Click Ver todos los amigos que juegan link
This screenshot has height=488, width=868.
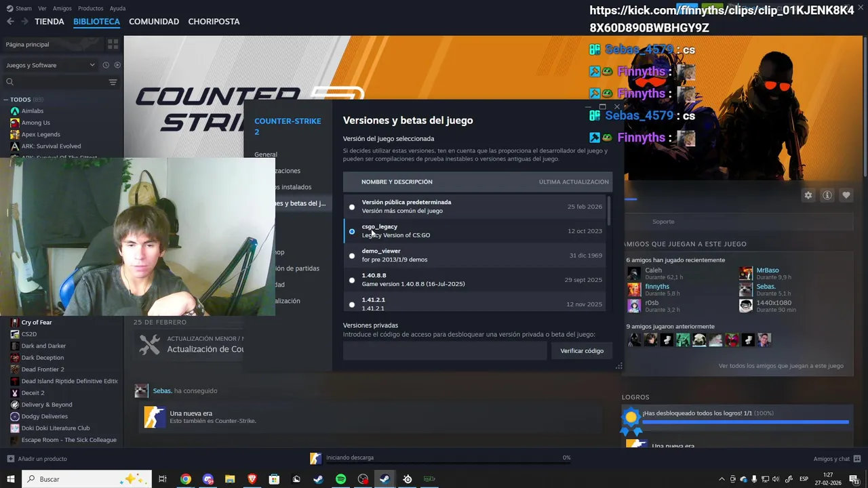781,366
